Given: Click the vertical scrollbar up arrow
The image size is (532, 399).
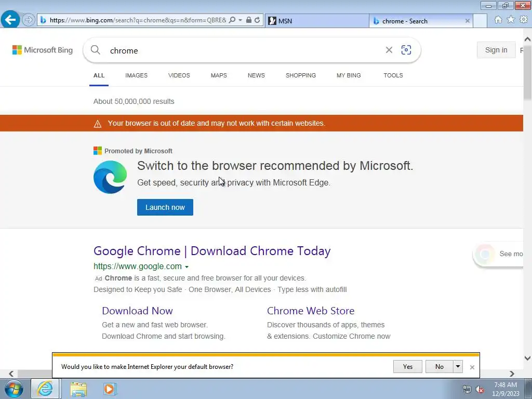Looking at the screenshot, I should [x=528, y=39].
